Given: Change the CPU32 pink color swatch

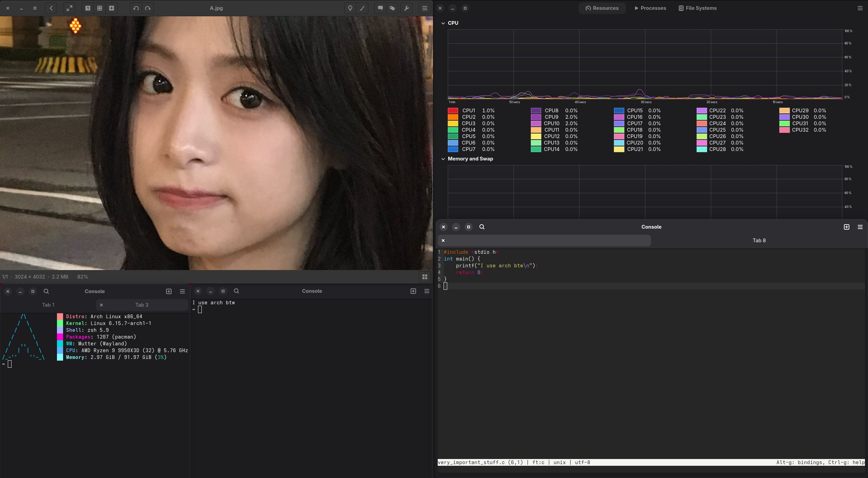Looking at the screenshot, I should [x=785, y=130].
